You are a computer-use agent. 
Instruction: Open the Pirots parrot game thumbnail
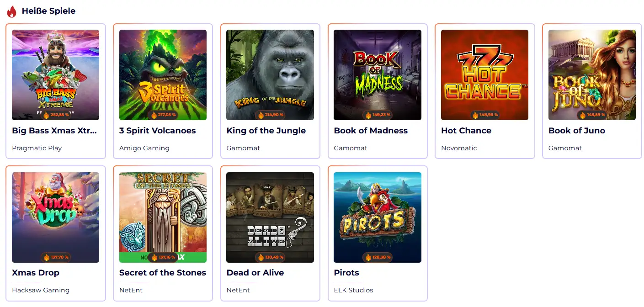[x=378, y=217]
